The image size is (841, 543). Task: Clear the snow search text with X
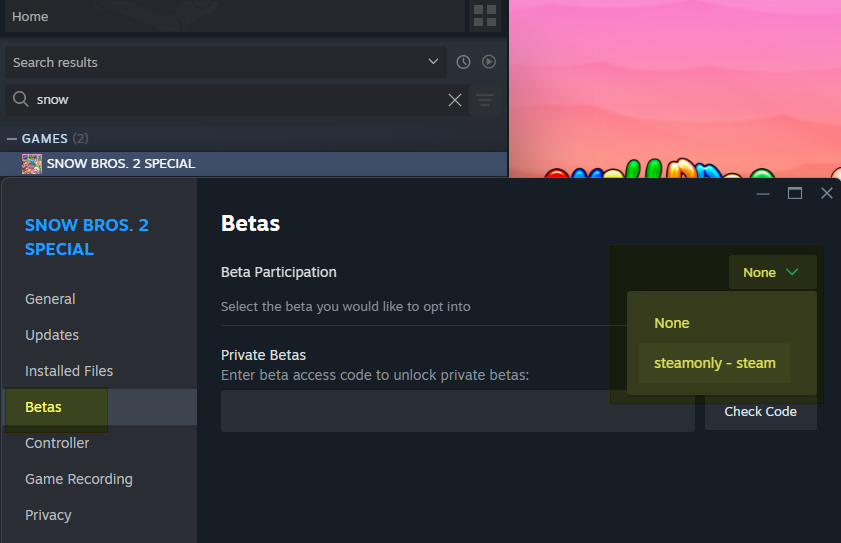[x=455, y=100]
